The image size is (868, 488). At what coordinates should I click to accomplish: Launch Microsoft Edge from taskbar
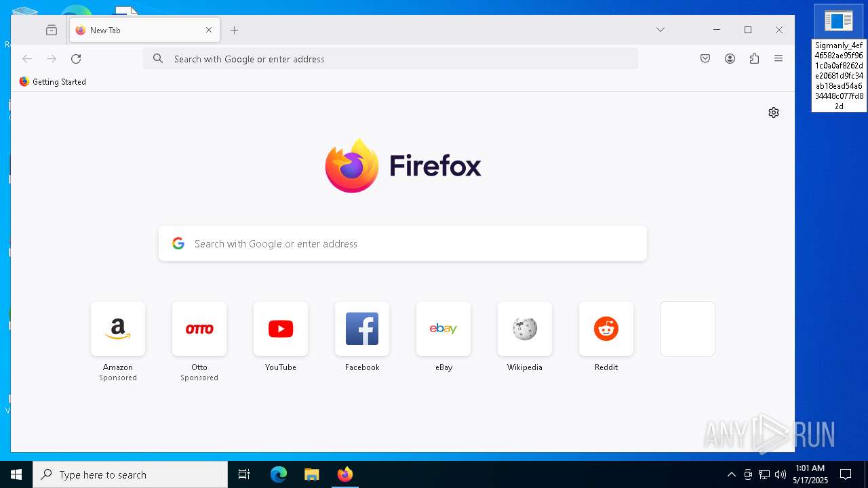279,474
